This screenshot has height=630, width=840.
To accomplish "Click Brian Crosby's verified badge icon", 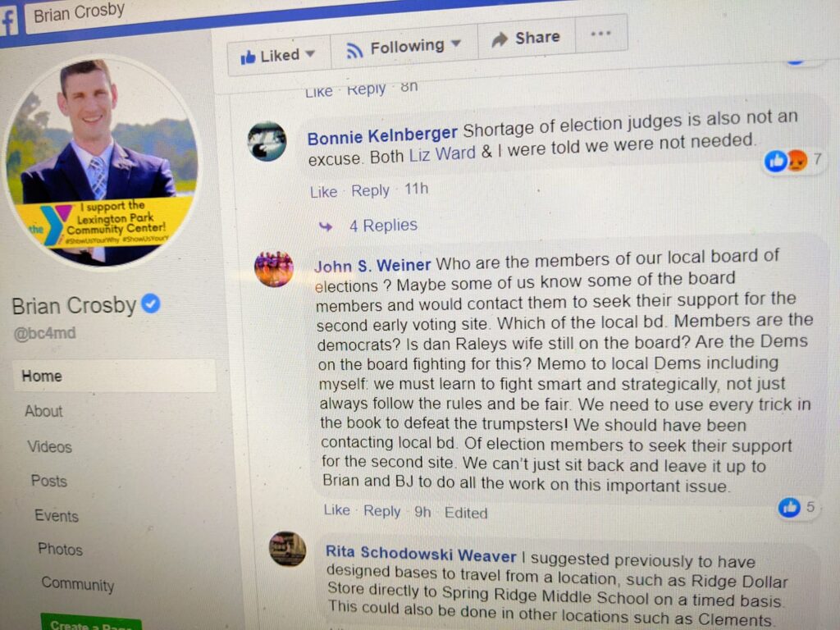I will pyautogui.click(x=151, y=304).
